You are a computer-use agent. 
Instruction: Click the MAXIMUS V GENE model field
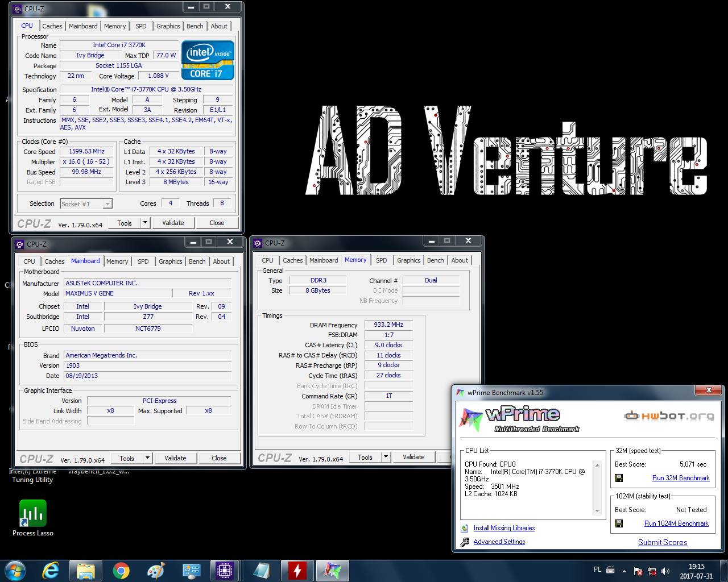point(118,293)
